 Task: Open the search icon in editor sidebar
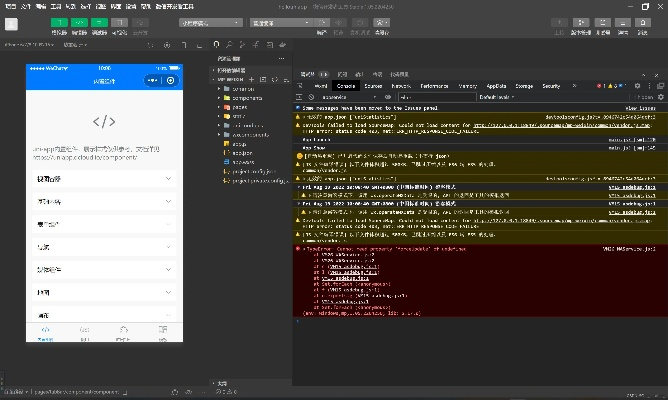229,45
